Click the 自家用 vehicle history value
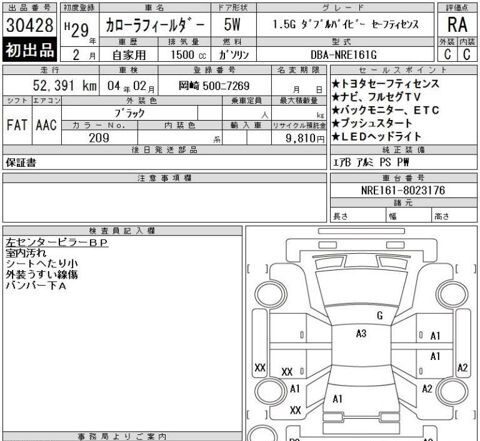Image resolution: width=480 pixels, height=441 pixels. [129, 55]
